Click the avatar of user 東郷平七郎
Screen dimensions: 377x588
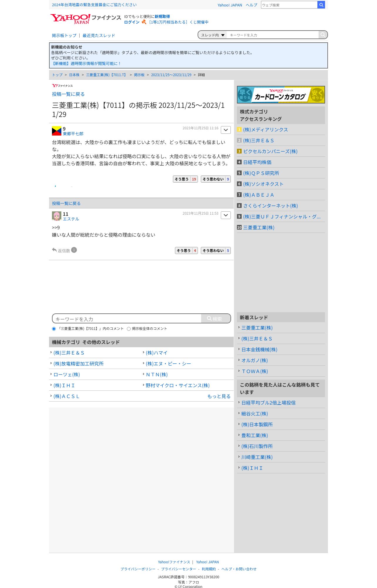coord(57,131)
